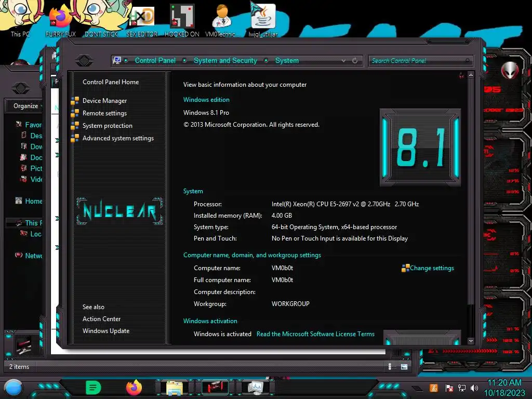
Task: Open the lwjgl_util.jar file icon
Action: (x=263, y=20)
